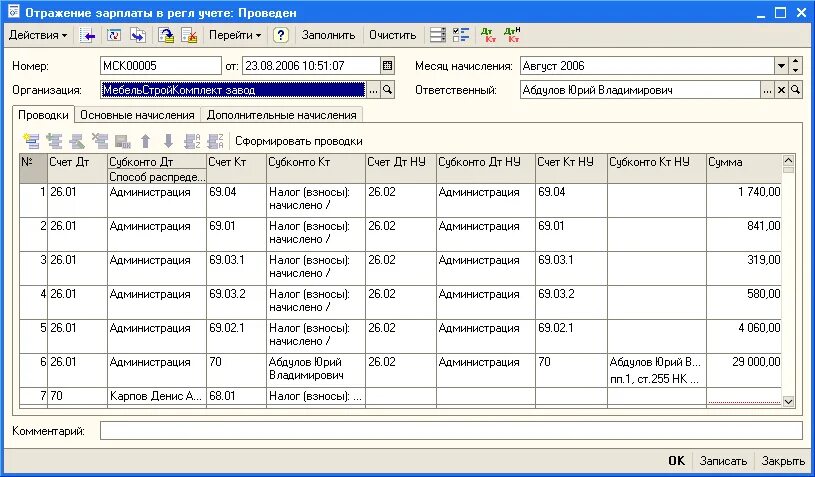Click the Номер field with МСК00005
The image size is (815, 477).
click(161, 66)
